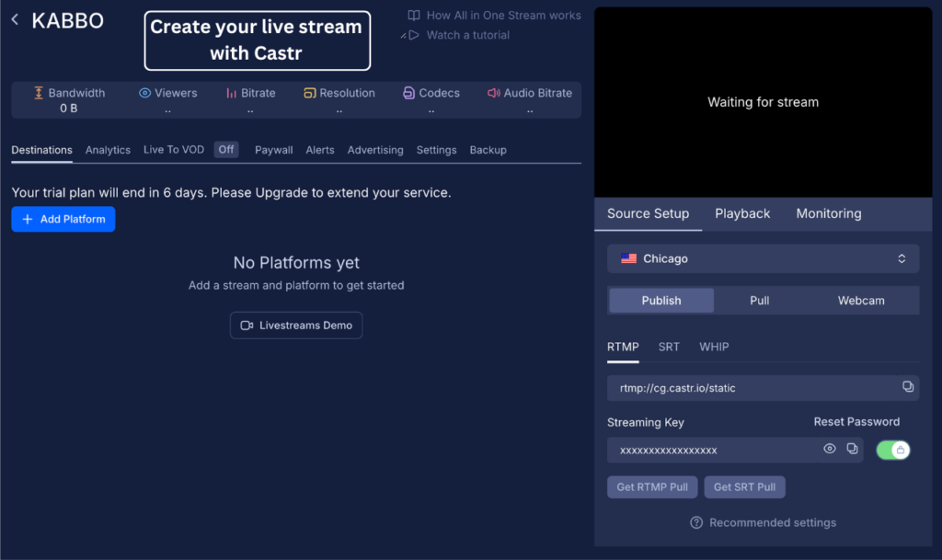
Task: Click the Streaming Key input field
Action: point(735,451)
